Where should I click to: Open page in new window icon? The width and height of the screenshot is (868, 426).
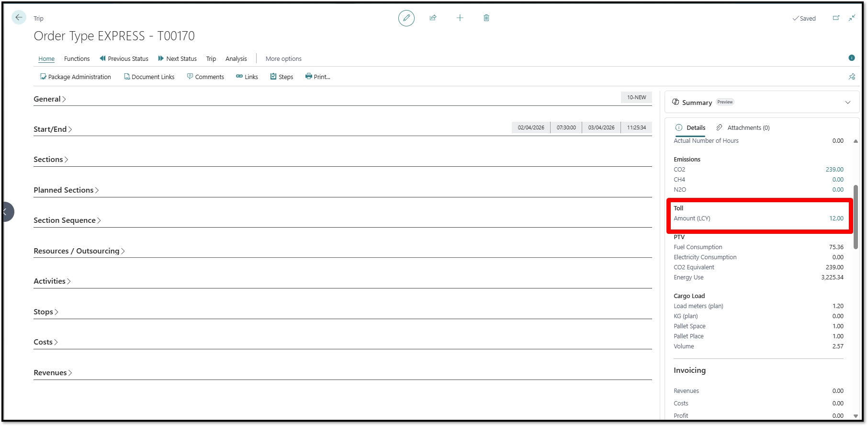(x=836, y=18)
